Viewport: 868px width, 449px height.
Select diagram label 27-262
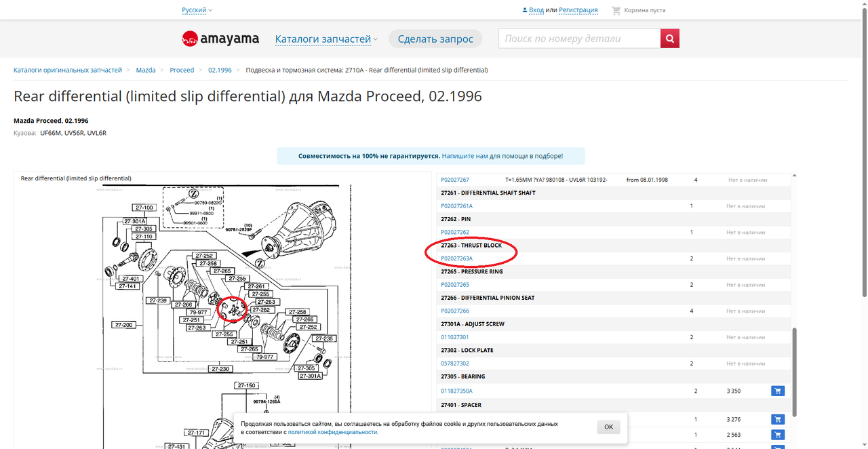click(x=262, y=310)
